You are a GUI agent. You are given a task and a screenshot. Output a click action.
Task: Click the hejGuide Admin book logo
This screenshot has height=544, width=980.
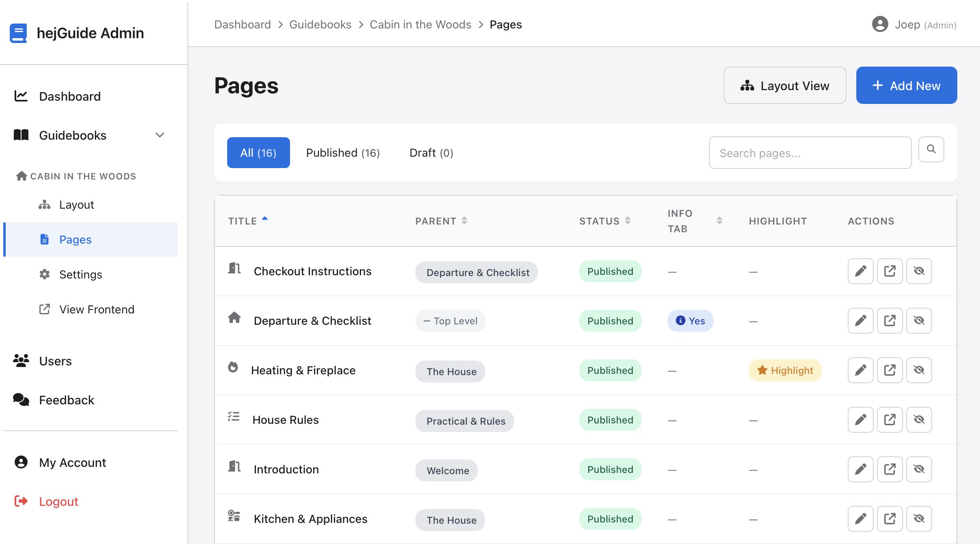tap(19, 33)
